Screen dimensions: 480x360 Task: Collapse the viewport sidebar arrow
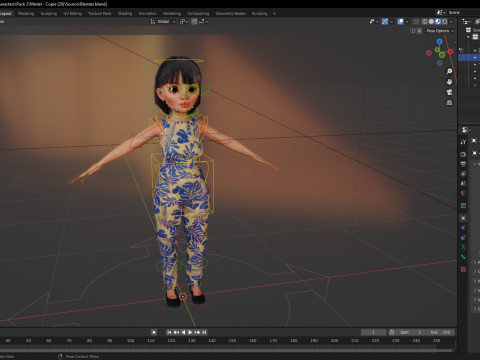(455, 42)
